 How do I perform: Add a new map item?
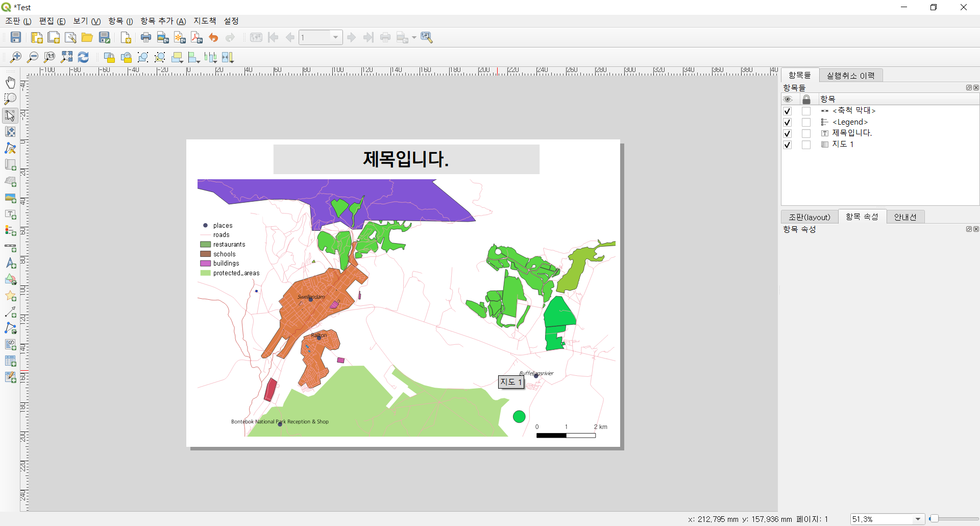[10, 165]
